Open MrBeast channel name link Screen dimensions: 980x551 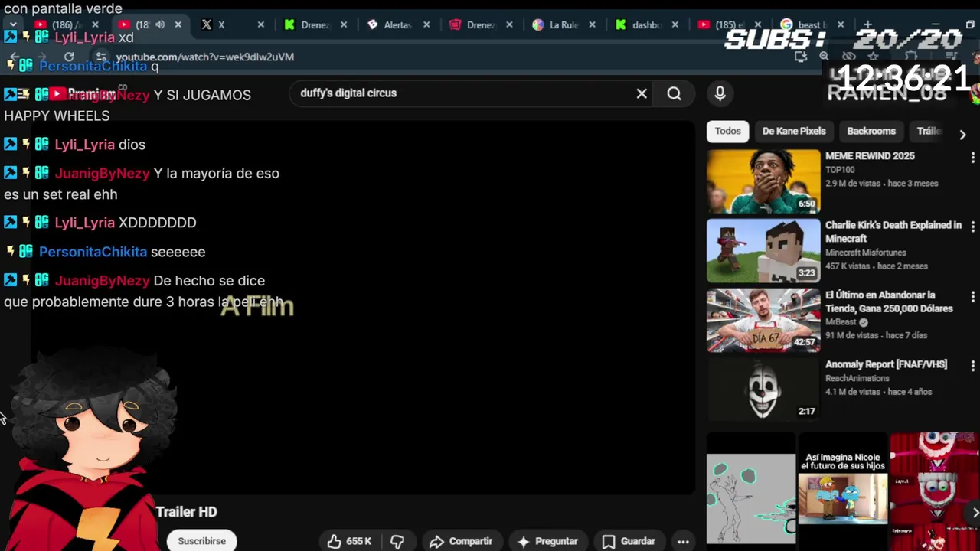point(841,322)
